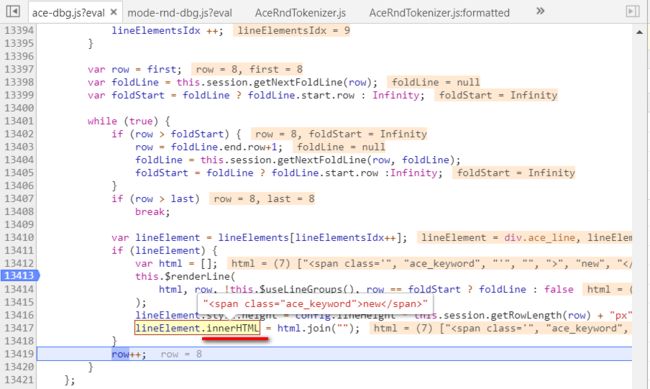
Task: Click the 'break;' statement on line 13408
Action: tap(153, 212)
